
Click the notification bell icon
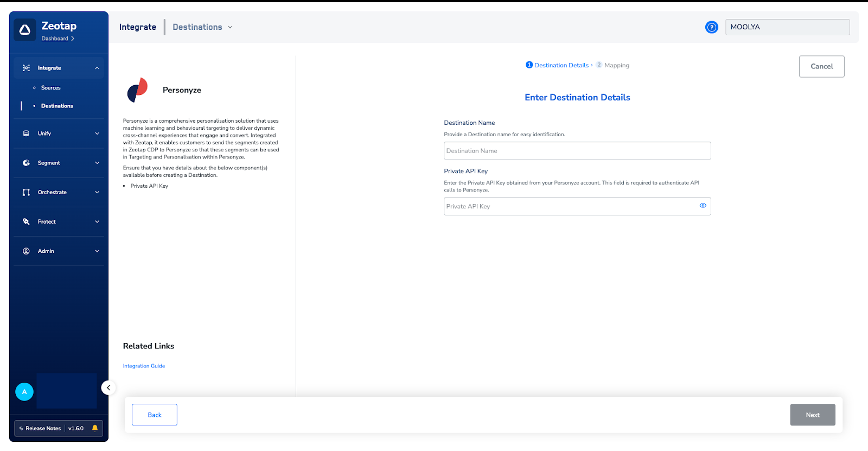tap(95, 428)
